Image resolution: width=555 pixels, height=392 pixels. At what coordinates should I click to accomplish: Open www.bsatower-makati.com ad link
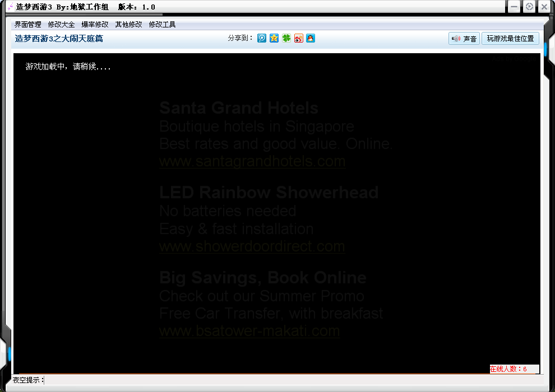(x=249, y=331)
